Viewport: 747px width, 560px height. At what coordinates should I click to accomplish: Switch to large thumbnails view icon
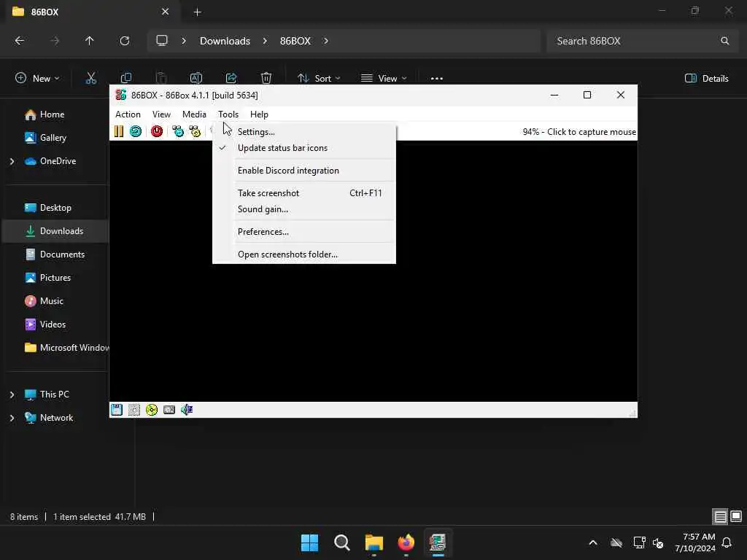(x=736, y=516)
